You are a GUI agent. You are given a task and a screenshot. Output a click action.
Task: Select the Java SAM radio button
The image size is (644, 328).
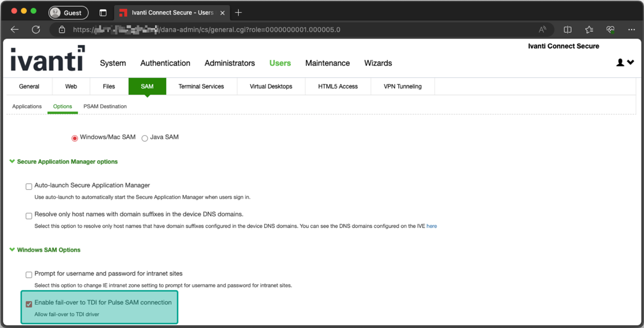(x=144, y=138)
